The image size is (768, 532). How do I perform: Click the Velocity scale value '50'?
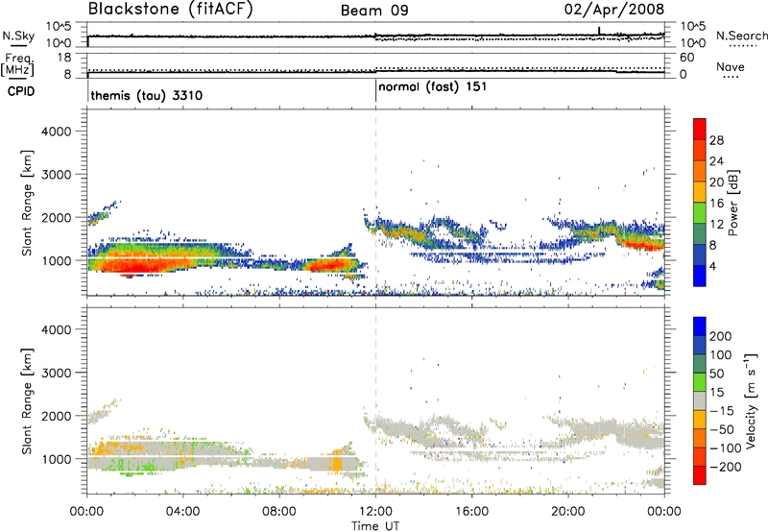[716, 374]
